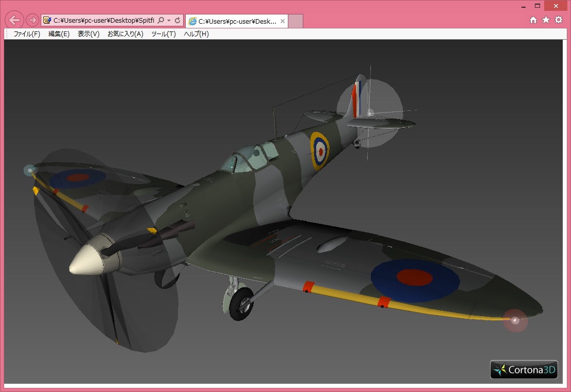Refresh the page with the reload icon
The image size is (571, 392).
coord(177,21)
